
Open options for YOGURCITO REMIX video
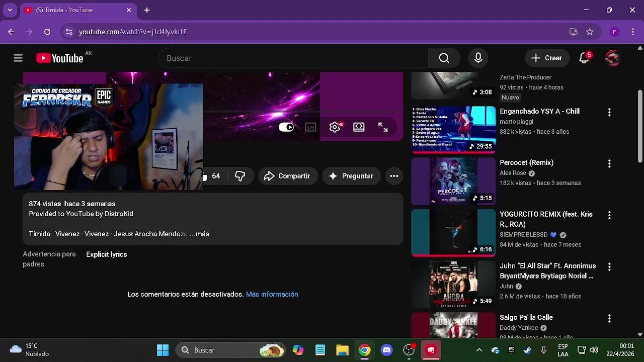click(609, 215)
